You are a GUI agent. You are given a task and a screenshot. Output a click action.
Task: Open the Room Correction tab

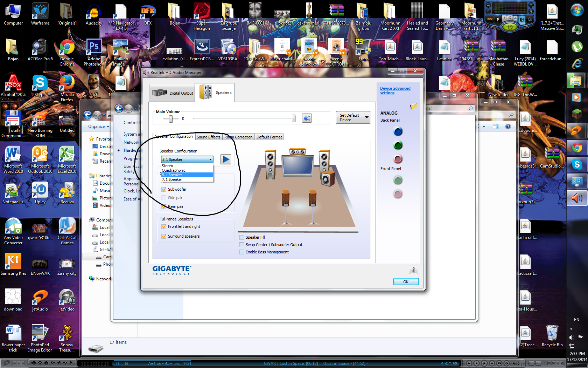(x=238, y=137)
